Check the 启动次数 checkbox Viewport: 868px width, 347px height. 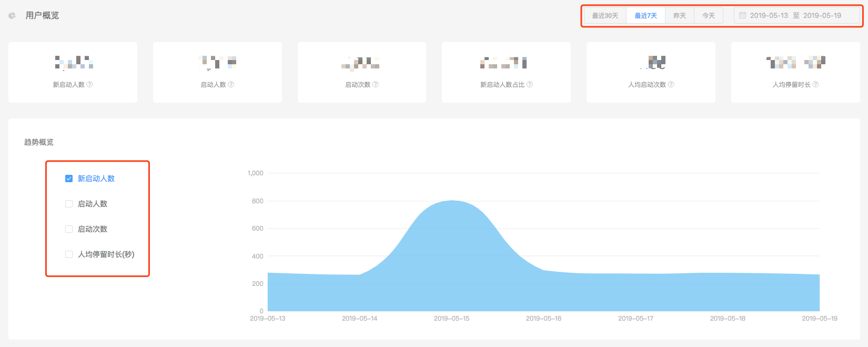(69, 229)
